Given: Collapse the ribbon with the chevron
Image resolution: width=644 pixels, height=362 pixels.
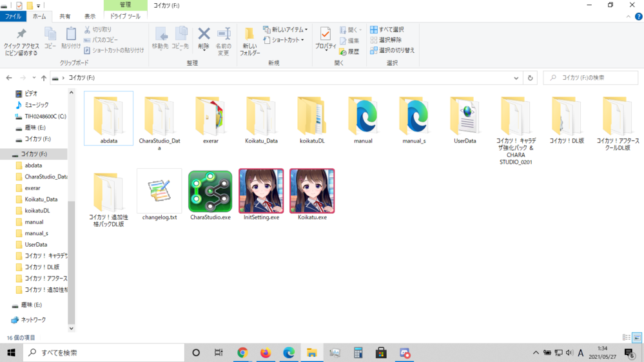Looking at the screenshot, I should coord(628,16).
